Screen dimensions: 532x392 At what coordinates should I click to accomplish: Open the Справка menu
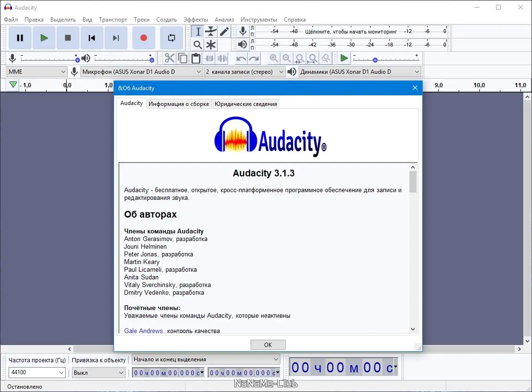(294, 20)
